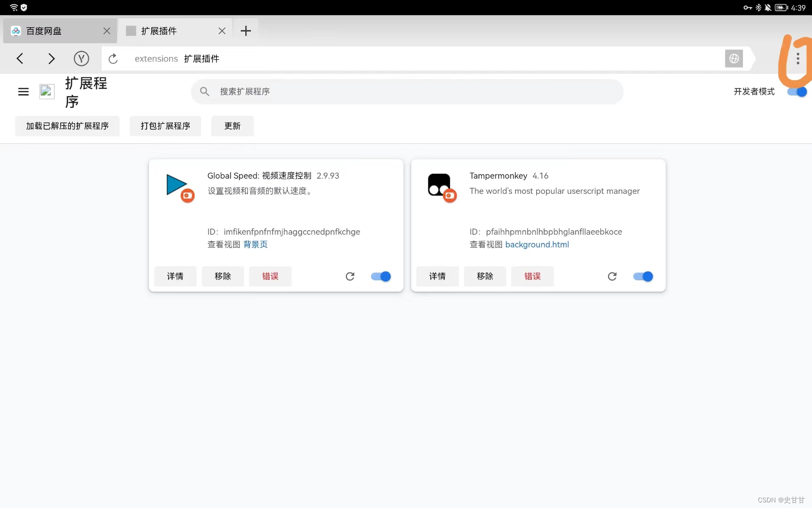This screenshot has width=812, height=508.
Task: Click 加载已解压的扩展程序 button
Action: pos(67,126)
